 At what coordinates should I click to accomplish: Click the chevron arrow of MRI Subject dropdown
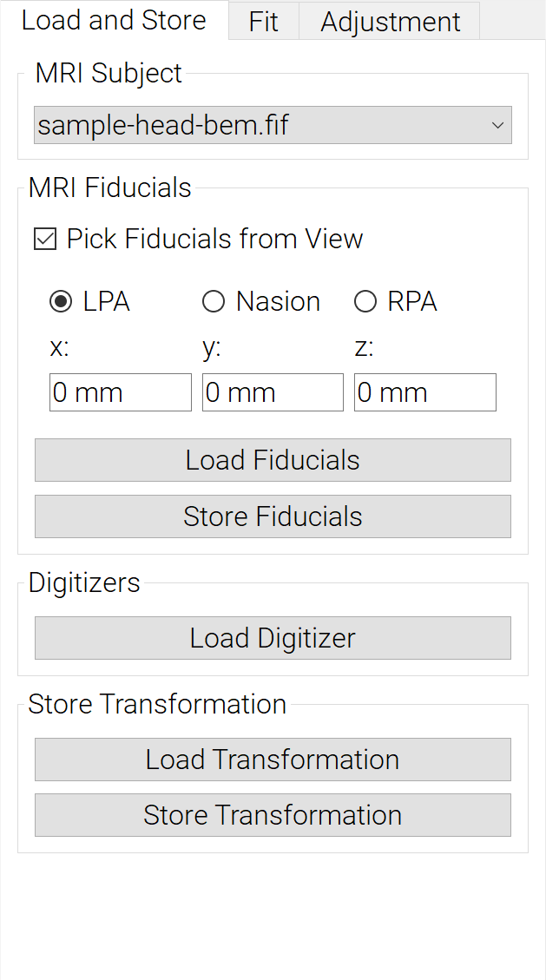click(497, 125)
